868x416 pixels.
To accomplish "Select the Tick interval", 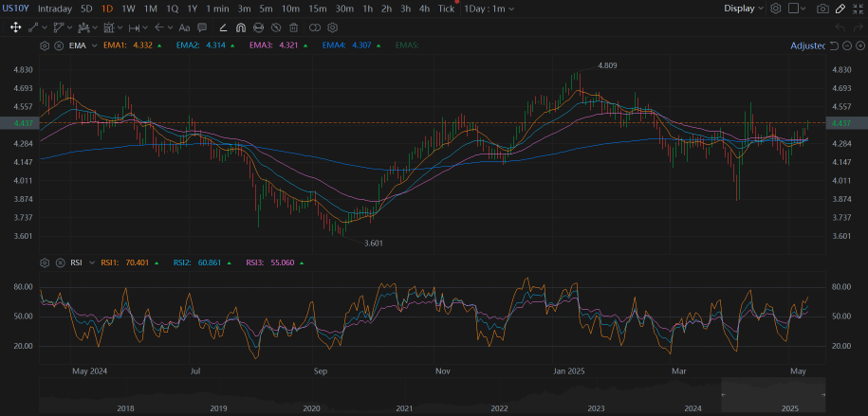I will coord(446,9).
